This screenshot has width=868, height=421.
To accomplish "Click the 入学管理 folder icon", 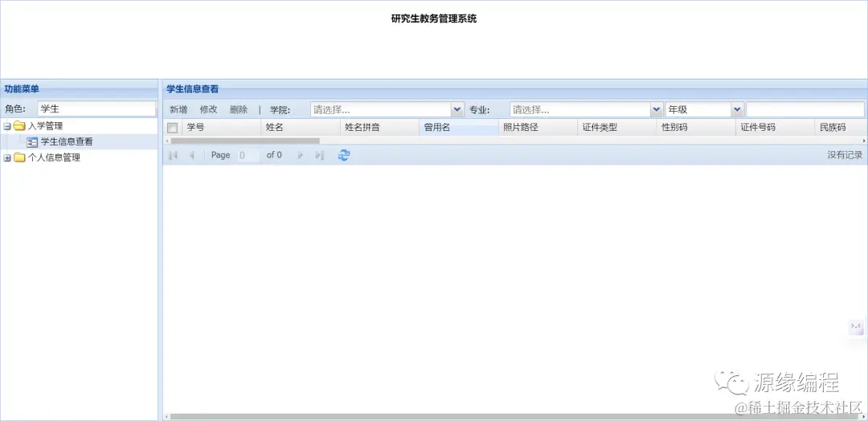I will click(x=19, y=126).
